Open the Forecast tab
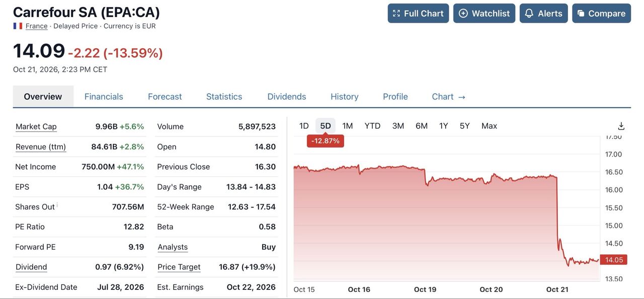The height and width of the screenshot is (299, 644). click(165, 97)
